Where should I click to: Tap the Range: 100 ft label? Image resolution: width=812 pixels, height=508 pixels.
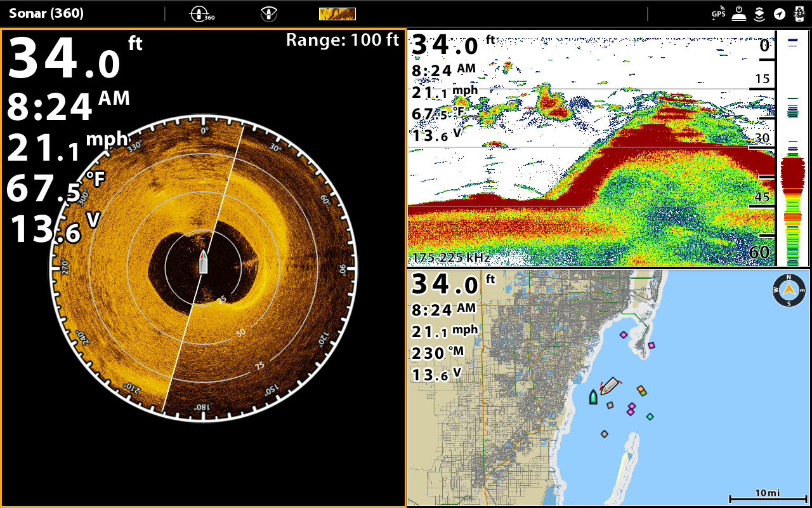(343, 40)
